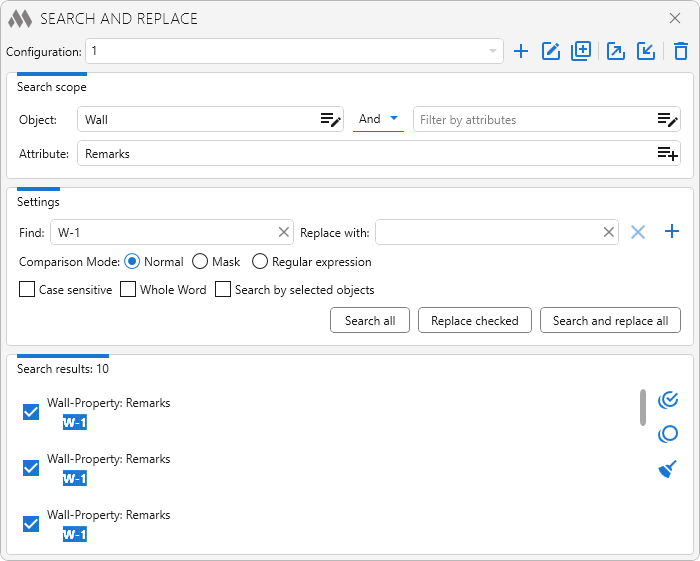Enable Search by selected objects

coord(223,290)
